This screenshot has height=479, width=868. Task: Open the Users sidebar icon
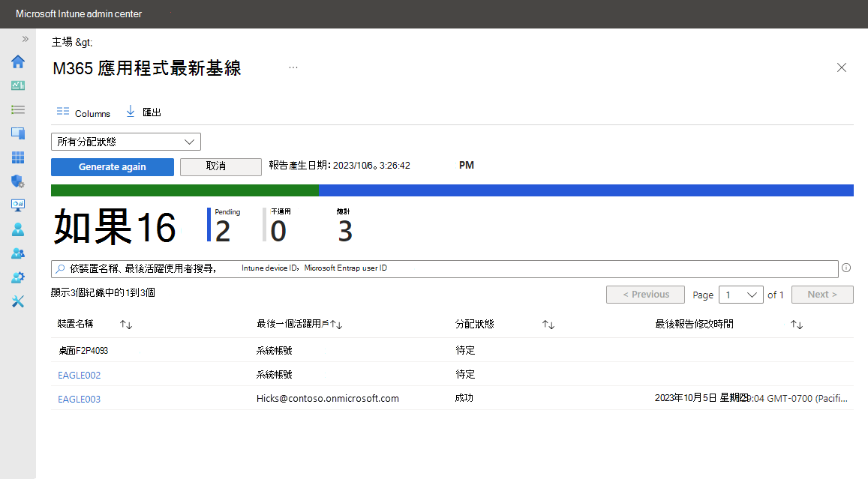[x=18, y=229]
